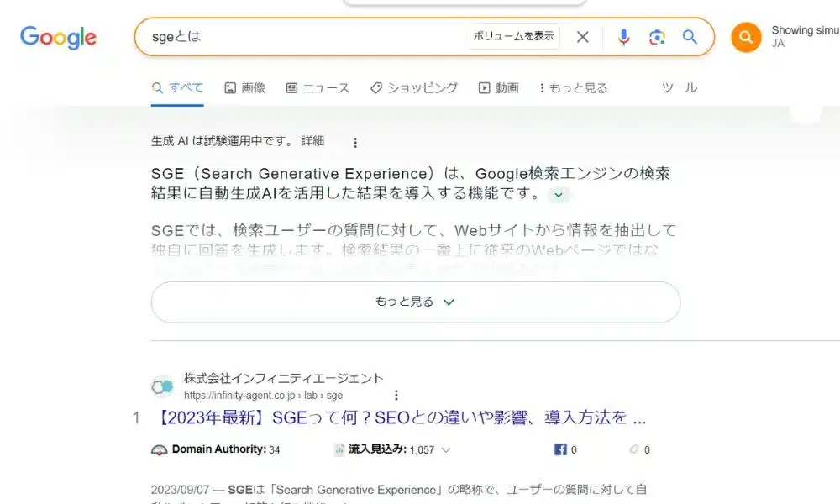Click the Facebook share count icon
The image size is (840, 504).
(560, 449)
